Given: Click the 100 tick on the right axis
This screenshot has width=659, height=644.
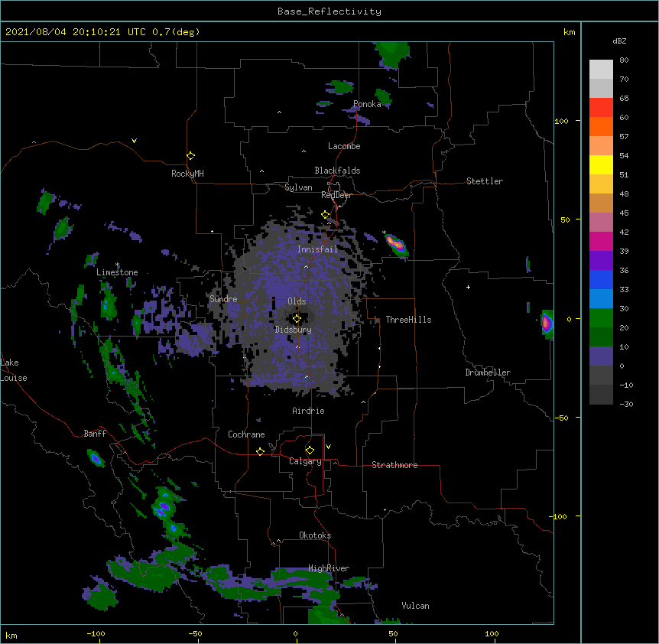Looking at the screenshot, I should pos(561,121).
